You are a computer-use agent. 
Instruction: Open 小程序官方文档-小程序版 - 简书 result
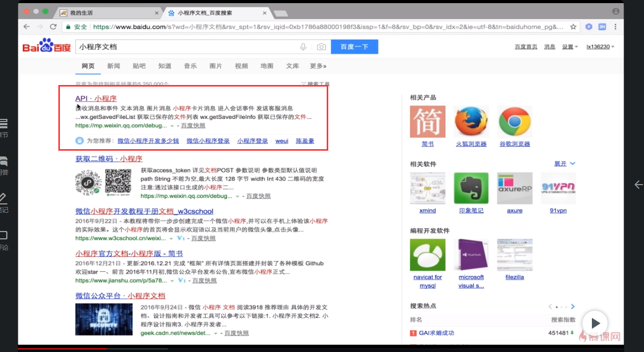129,253
